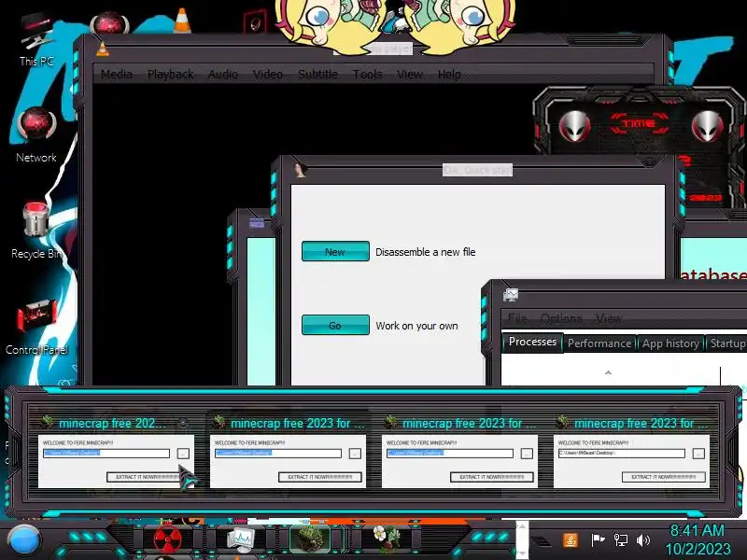Open the Java tray icon
This screenshot has width=747, height=560.
pos(571,540)
